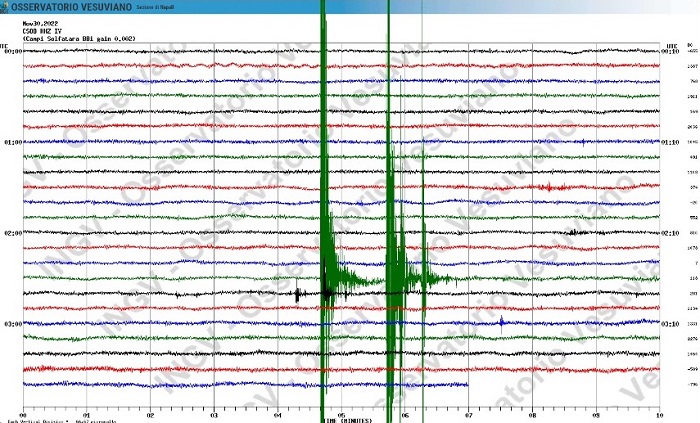This screenshot has height=423, width=700.
Task: Click the 02:10 time label on right
Action: click(x=671, y=234)
